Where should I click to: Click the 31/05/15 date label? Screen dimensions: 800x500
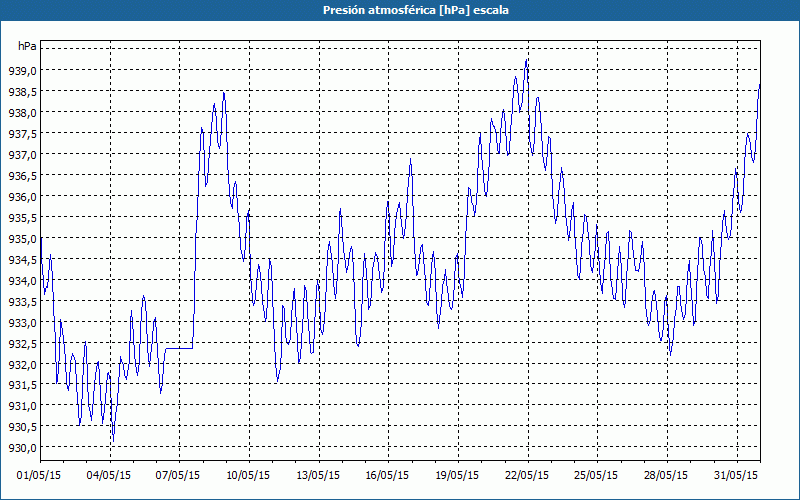736,476
